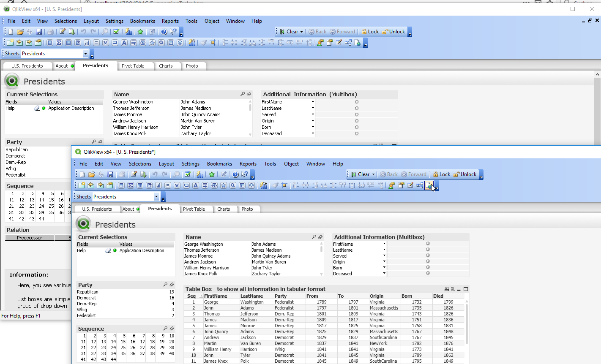The height and width of the screenshot is (364, 601).
Task: Click Save disk icon in front window
Action: [110, 174]
